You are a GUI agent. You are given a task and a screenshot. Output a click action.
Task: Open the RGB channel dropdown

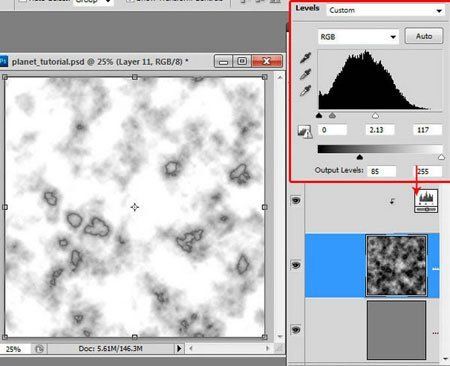[x=358, y=37]
